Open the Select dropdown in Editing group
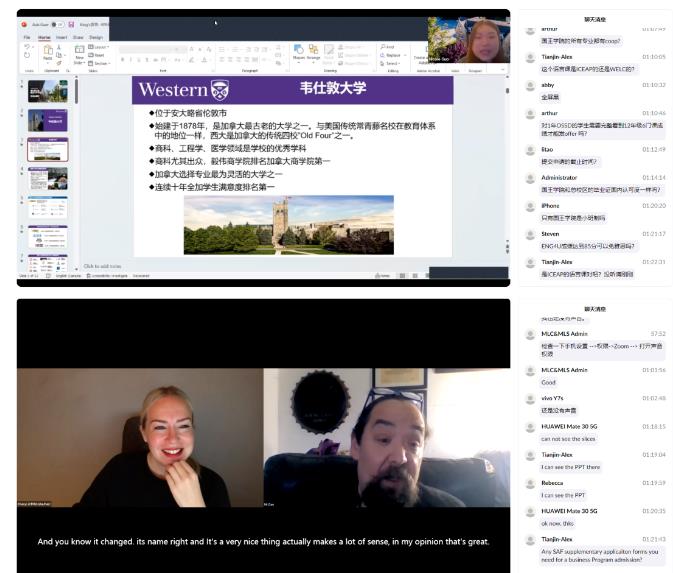Image resolution: width=673 pixels, height=573 pixels. click(389, 63)
